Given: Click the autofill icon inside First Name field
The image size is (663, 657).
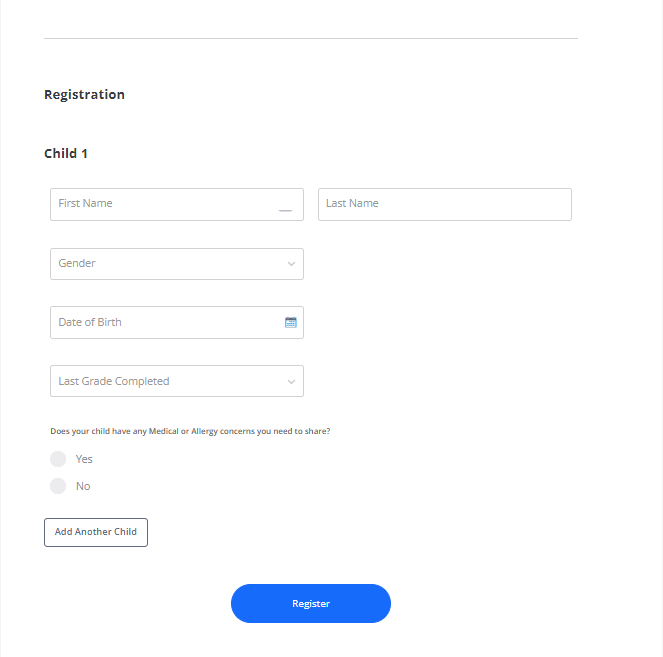Looking at the screenshot, I should pos(285,210).
